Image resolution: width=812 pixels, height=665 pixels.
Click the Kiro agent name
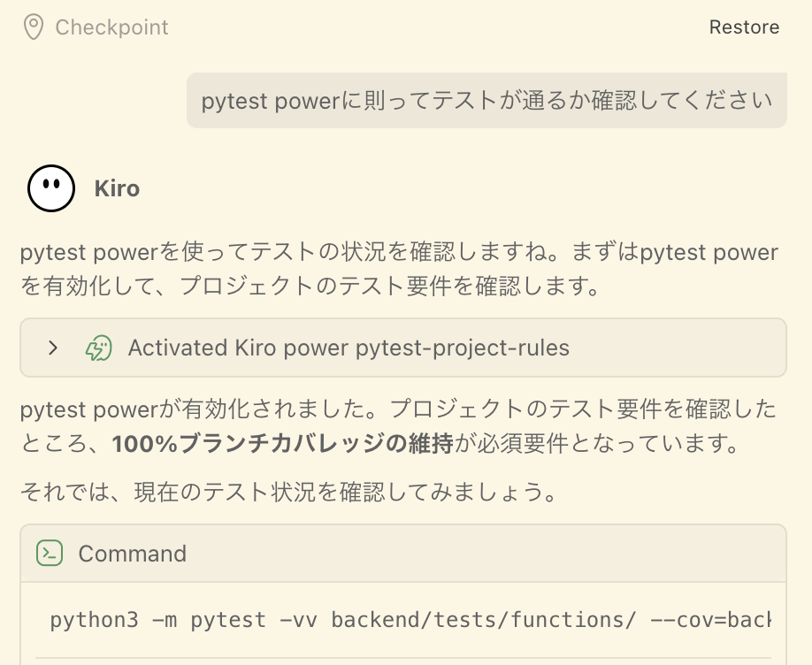117,188
